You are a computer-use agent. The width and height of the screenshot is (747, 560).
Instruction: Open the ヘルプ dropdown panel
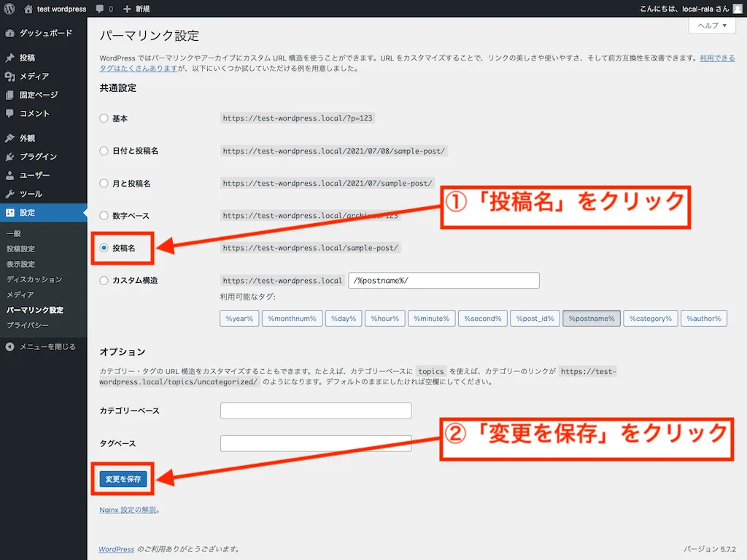(x=711, y=26)
